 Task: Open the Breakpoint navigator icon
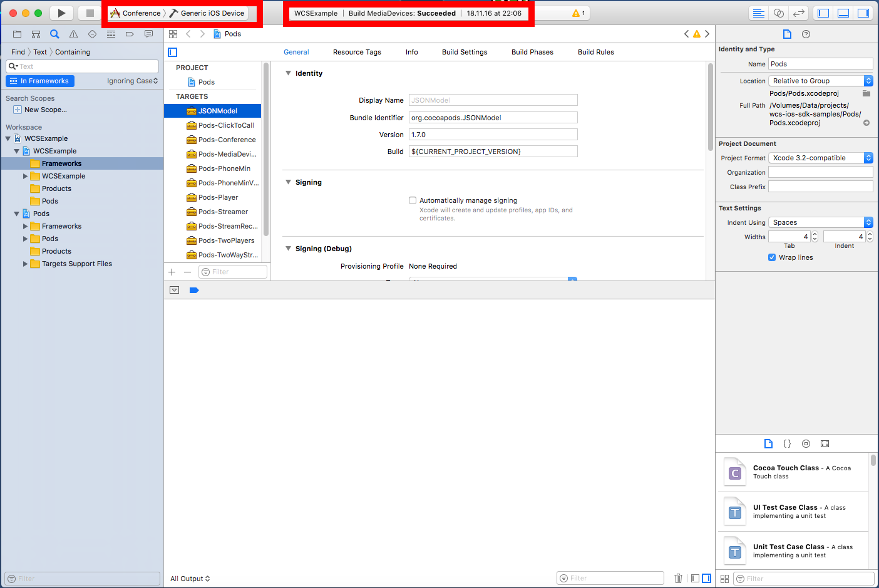(x=130, y=34)
